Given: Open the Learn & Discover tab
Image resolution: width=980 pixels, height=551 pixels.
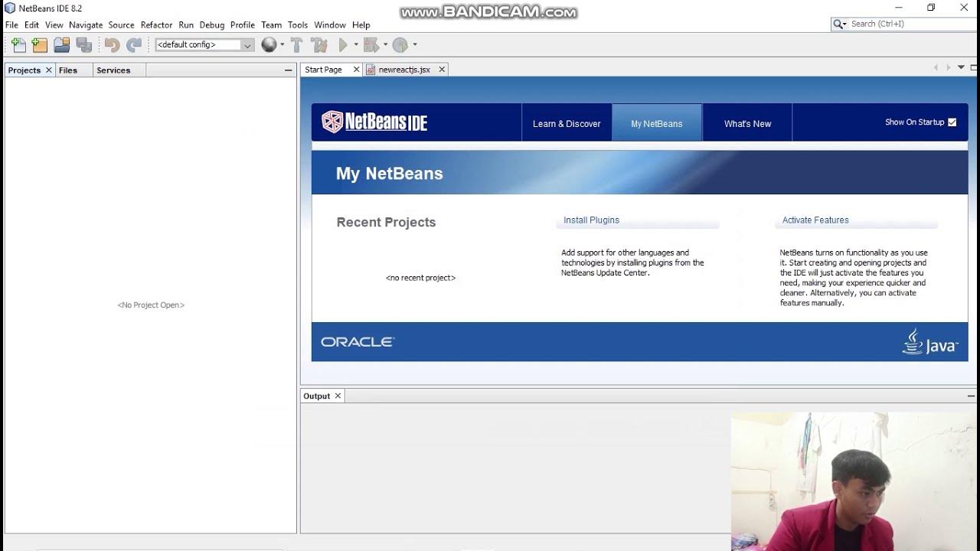Looking at the screenshot, I should (567, 123).
